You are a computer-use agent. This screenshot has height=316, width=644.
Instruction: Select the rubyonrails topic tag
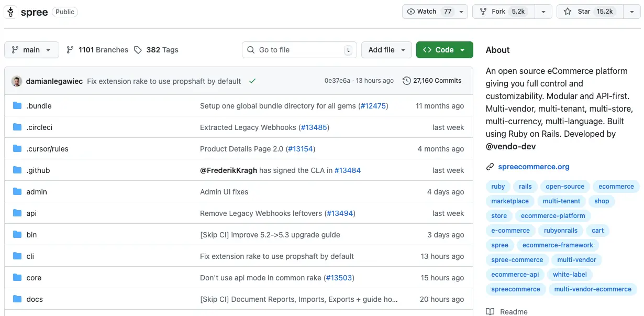coord(560,231)
